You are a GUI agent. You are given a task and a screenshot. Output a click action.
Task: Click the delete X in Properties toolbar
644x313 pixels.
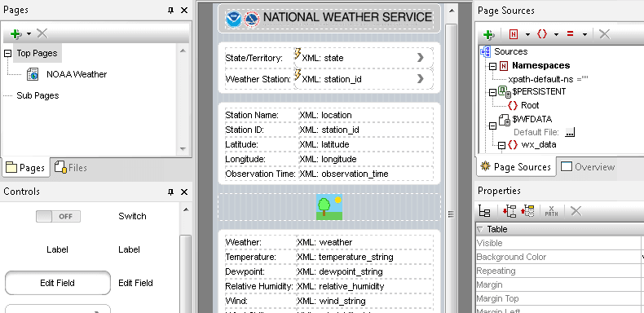(x=576, y=211)
